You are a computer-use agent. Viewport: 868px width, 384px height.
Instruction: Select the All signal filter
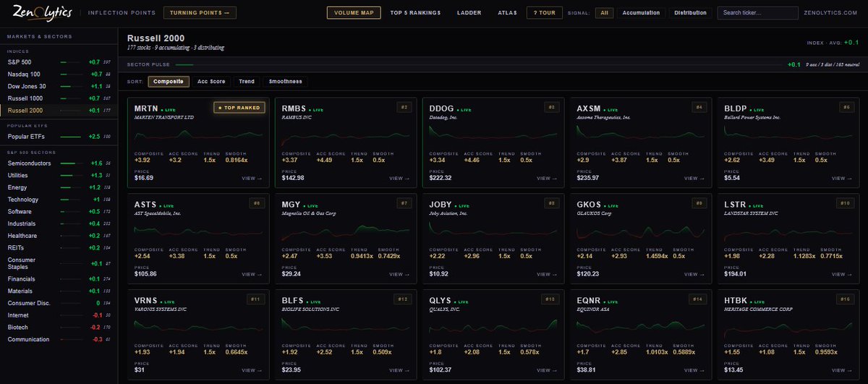(x=605, y=12)
